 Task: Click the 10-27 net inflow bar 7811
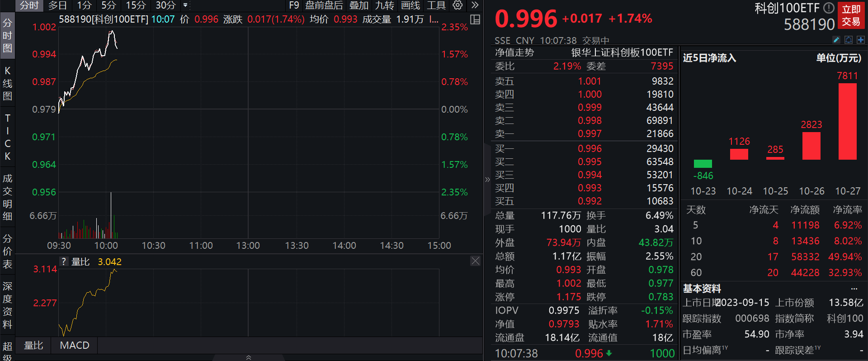tap(848, 121)
